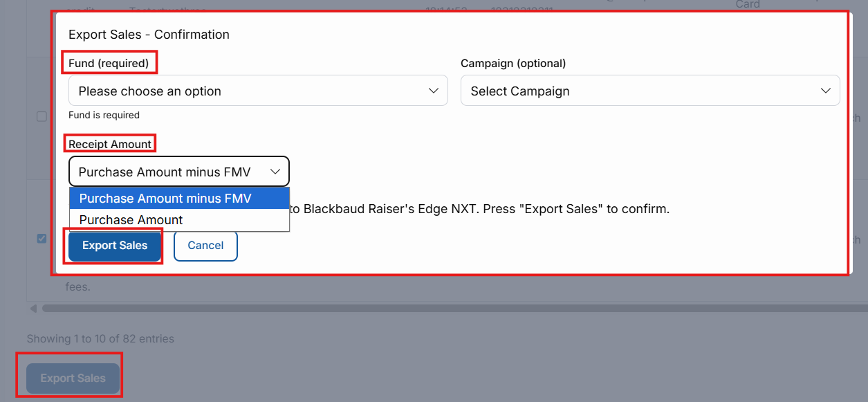Open the 'Select Campaign' field
This screenshot has height=402, width=868.
[x=636, y=91]
